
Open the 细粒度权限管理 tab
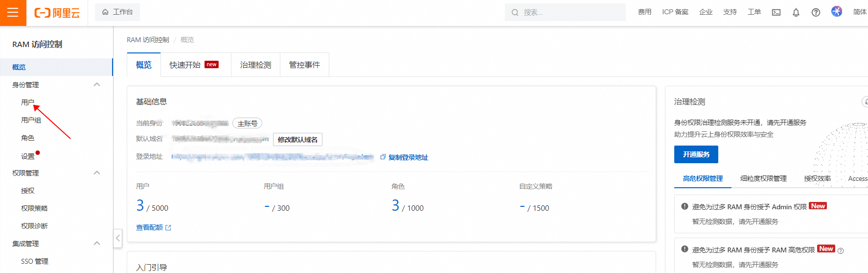[x=763, y=178]
